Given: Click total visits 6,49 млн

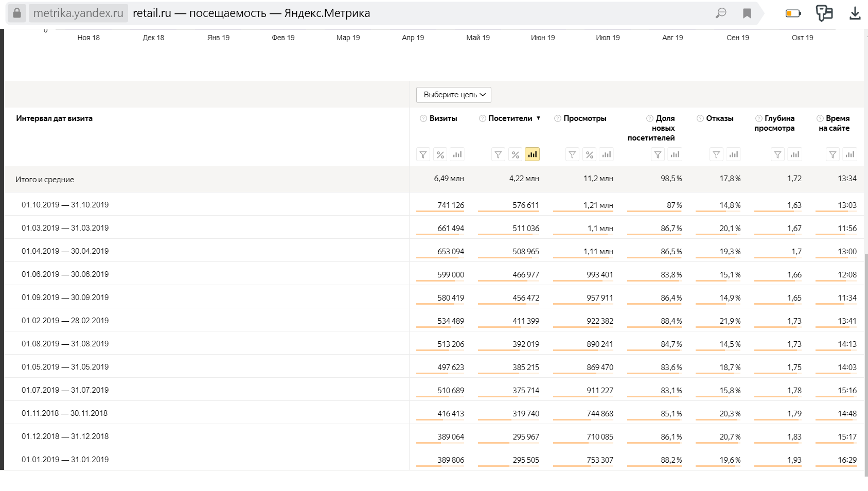Looking at the screenshot, I should [449, 179].
